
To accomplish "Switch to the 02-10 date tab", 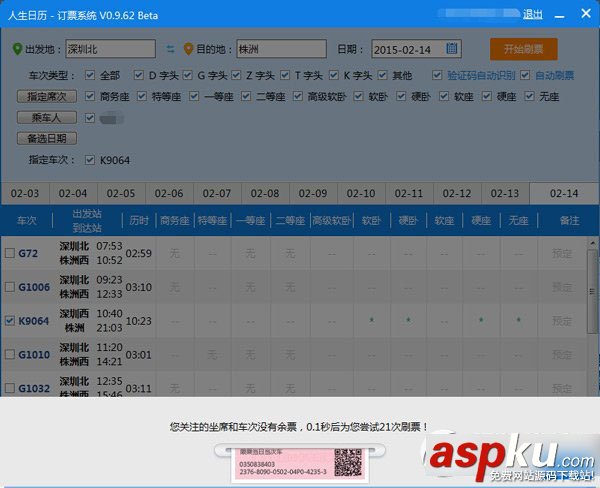I will pyautogui.click(x=361, y=193).
